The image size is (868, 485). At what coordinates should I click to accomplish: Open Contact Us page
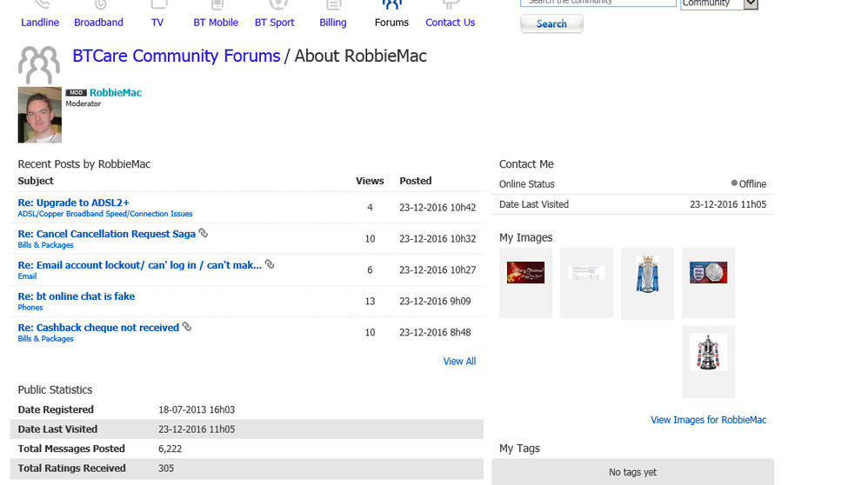(x=450, y=22)
